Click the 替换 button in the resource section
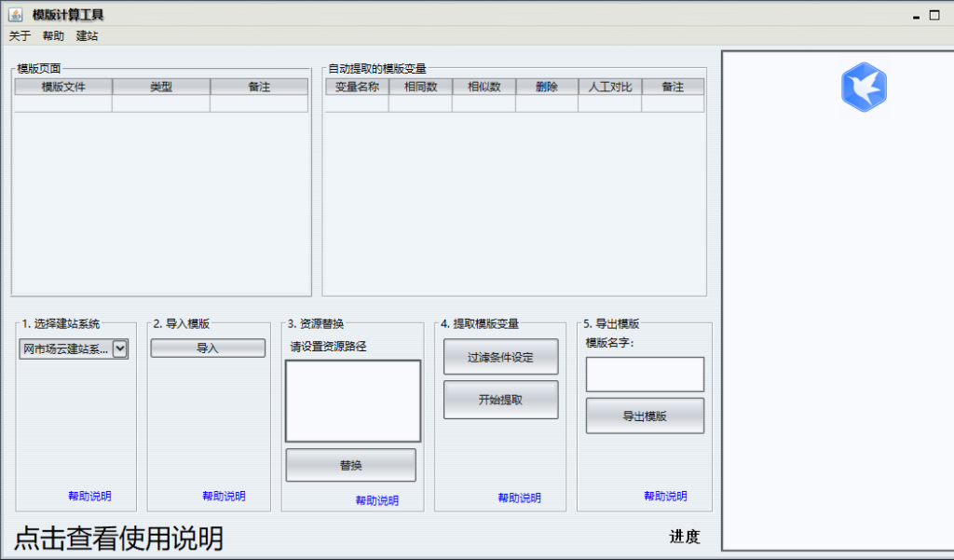Viewport: 954px width, 560px height. tap(350, 465)
